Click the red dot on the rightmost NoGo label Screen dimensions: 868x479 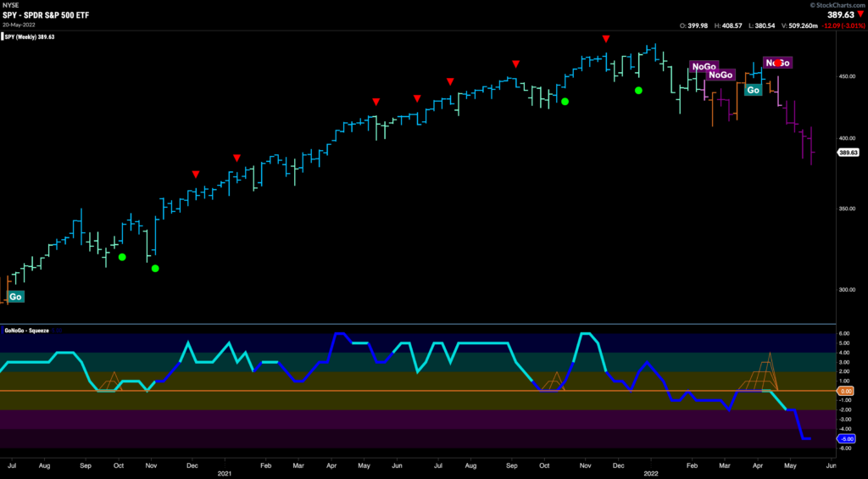pos(778,63)
